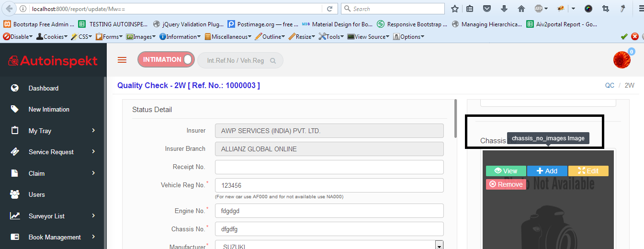Click the Book Management icon
644x249 pixels.
(15, 237)
